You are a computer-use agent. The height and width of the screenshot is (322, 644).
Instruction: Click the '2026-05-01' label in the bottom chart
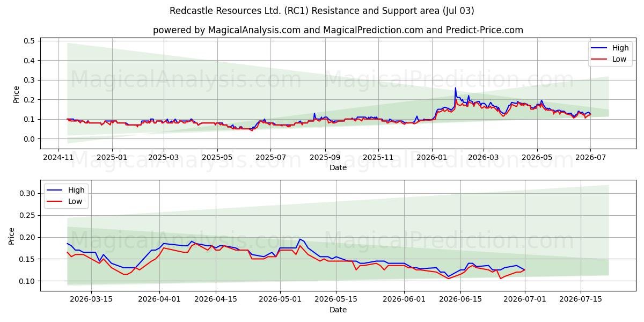point(280,300)
